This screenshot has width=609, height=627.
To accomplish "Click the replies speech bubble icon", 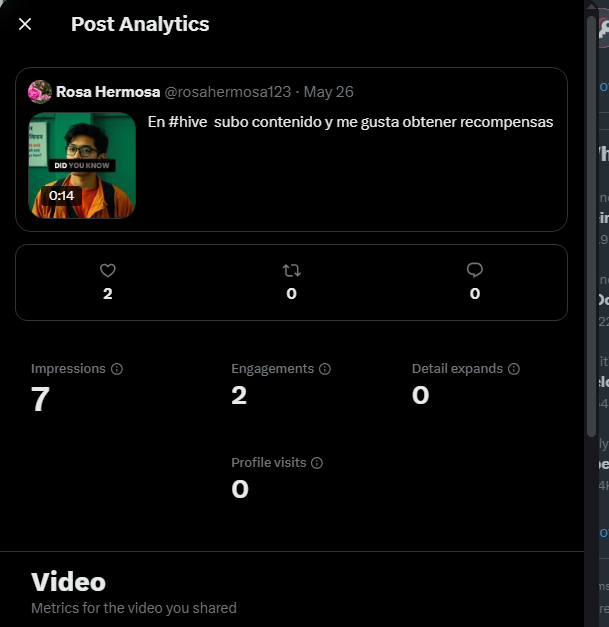I will (x=475, y=270).
